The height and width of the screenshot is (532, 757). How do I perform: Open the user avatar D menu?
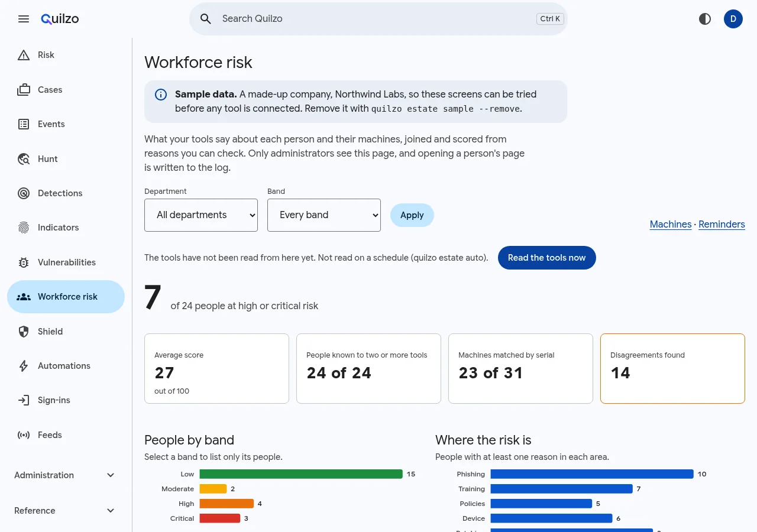pyautogui.click(x=733, y=19)
